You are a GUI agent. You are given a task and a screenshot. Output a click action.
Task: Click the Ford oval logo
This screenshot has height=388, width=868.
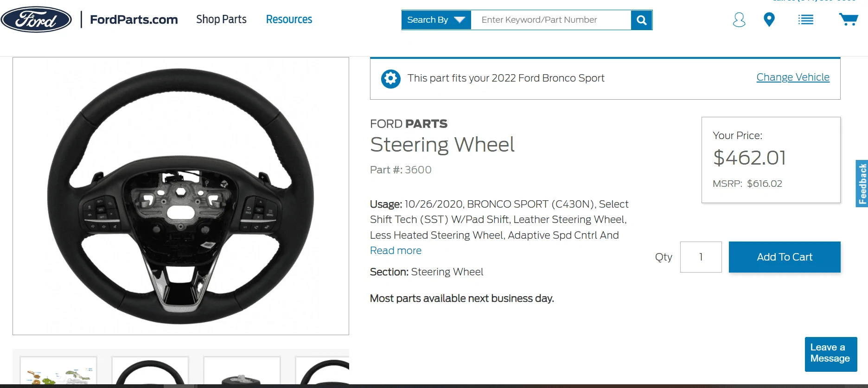pos(36,19)
